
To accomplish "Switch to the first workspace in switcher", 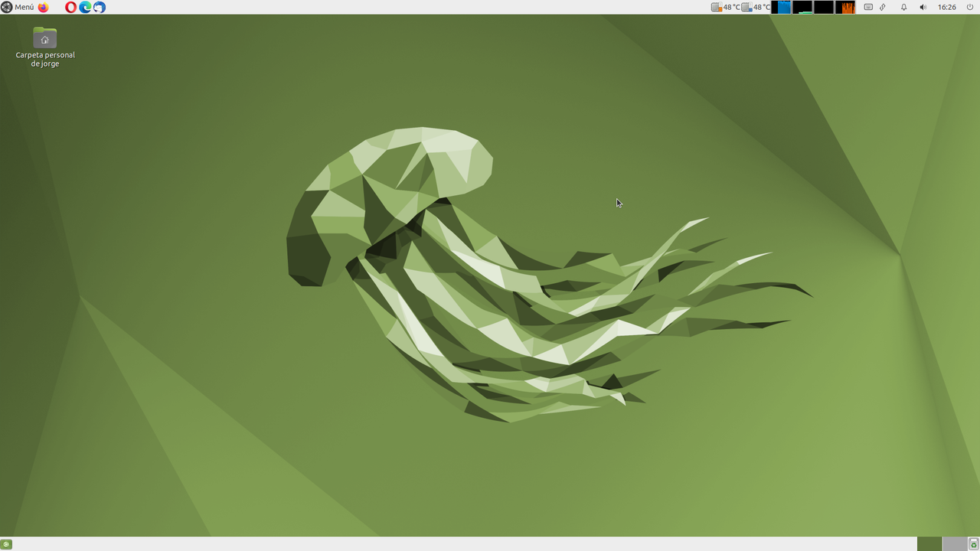I will click(929, 544).
